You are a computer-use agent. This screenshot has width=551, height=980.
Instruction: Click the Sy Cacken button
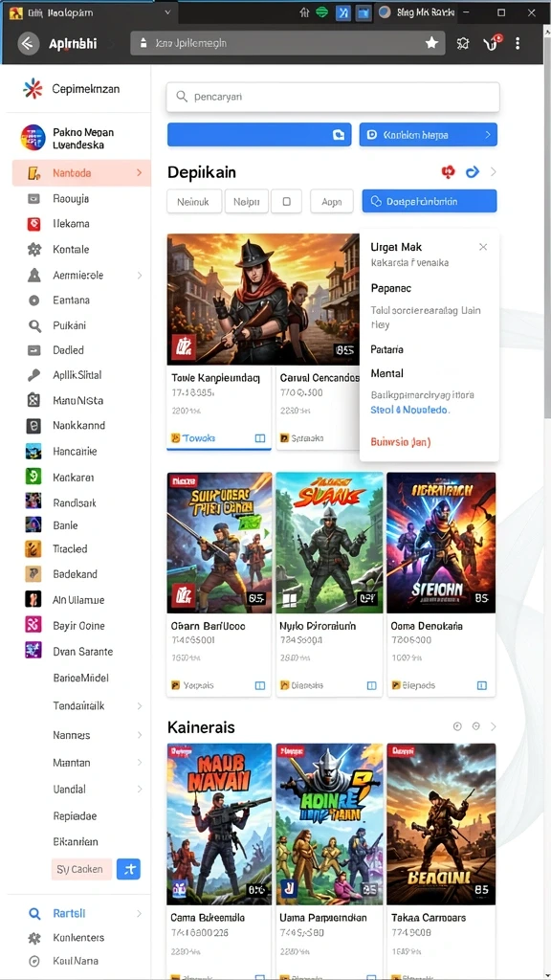[x=81, y=869]
